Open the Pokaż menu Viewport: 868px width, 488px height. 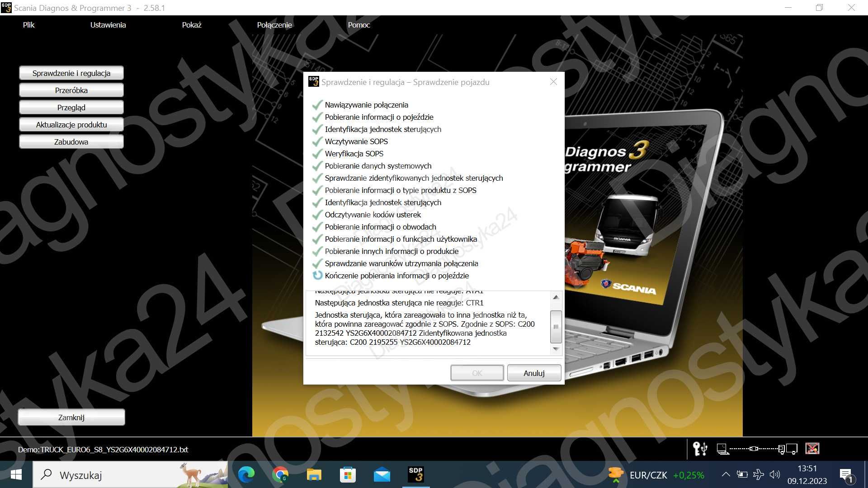(x=191, y=25)
